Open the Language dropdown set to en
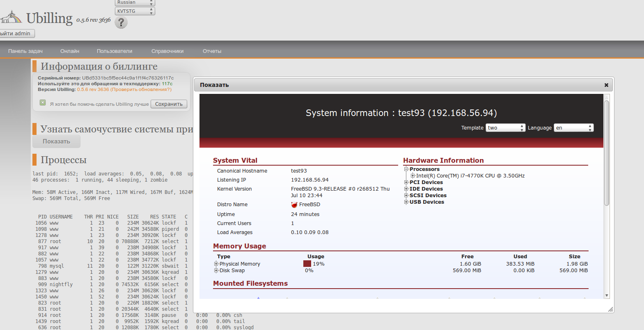This screenshot has height=330, width=644. click(574, 128)
